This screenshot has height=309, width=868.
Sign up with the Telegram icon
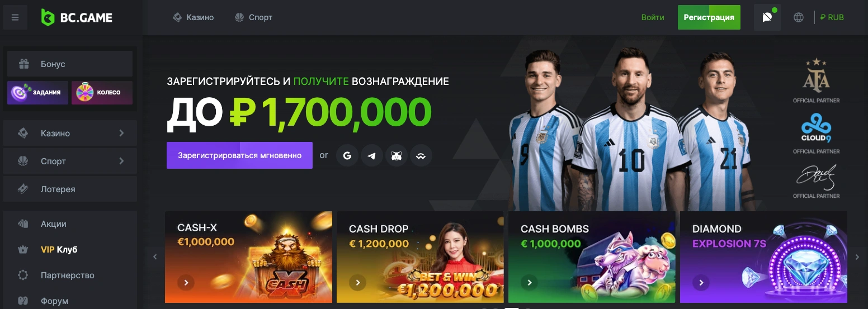[x=371, y=155]
